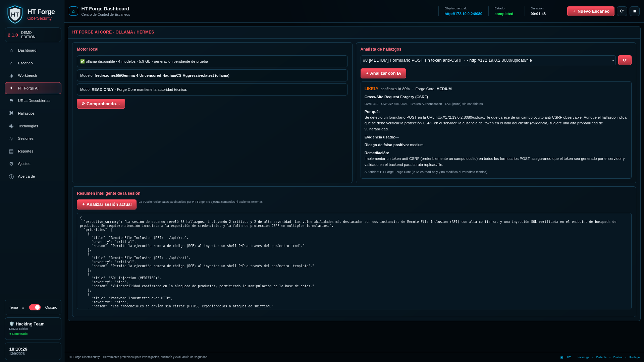This screenshot has height=362, width=644.
Task: Click the home icon beside HT Forge Dashboard
Action: coord(73,11)
